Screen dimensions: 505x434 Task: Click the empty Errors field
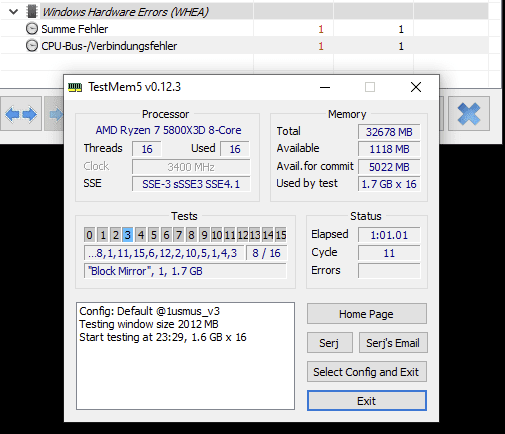click(389, 271)
